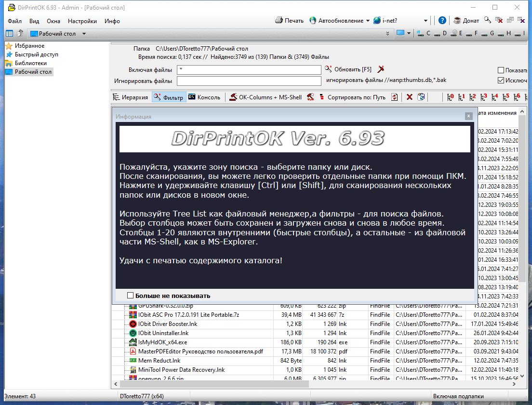Expand tree to level 3 icon

click(x=484, y=97)
